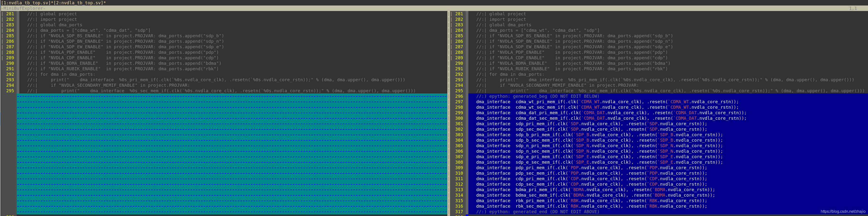Viewport: 868px width, 216px height.
Task: Click NVDLA_RUBIK_ENABLE line in left pane
Action: (x=123, y=69)
